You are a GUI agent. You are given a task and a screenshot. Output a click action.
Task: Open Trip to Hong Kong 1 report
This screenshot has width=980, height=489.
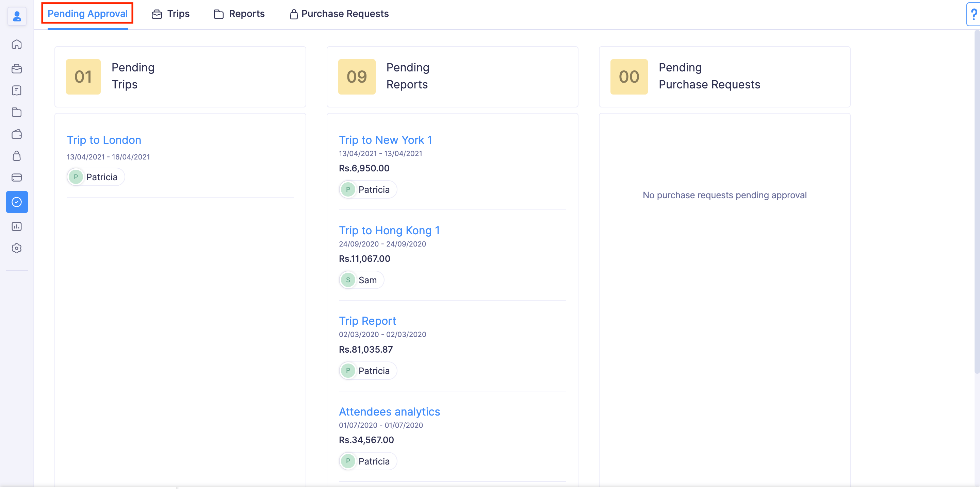[x=389, y=231]
